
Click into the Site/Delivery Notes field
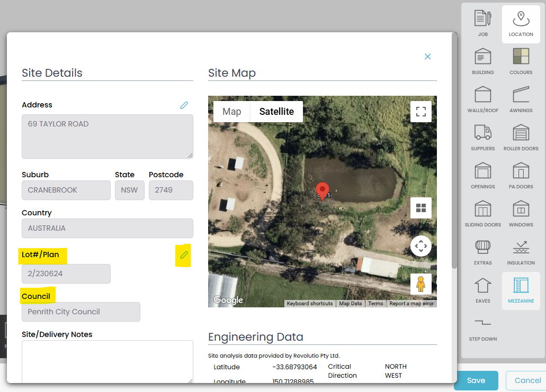(107, 361)
